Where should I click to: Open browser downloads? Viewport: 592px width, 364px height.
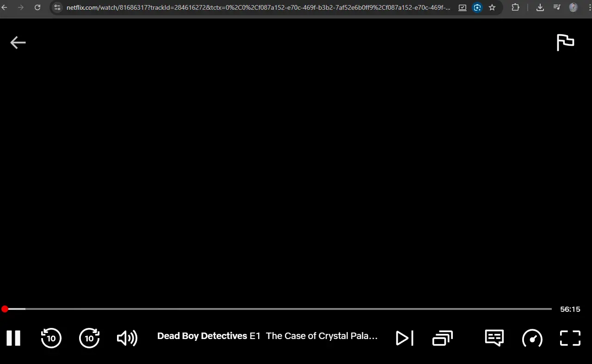click(540, 7)
